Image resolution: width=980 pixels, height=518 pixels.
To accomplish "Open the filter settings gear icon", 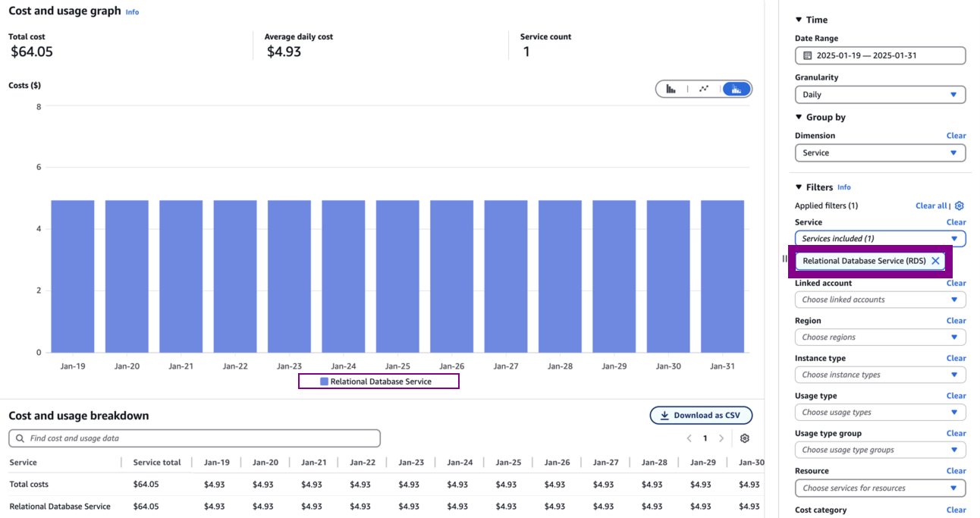I will click(x=959, y=206).
